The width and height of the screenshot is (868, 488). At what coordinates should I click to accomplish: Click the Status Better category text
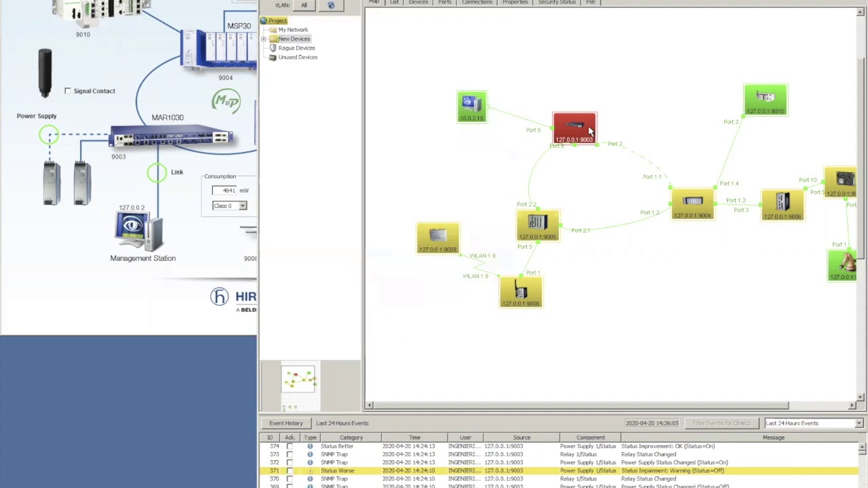[x=337, y=447]
